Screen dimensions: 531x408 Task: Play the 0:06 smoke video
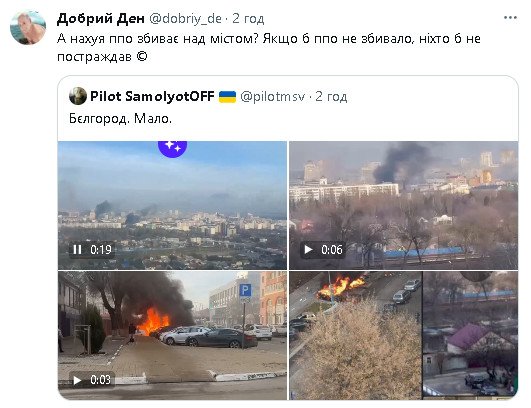pos(308,250)
